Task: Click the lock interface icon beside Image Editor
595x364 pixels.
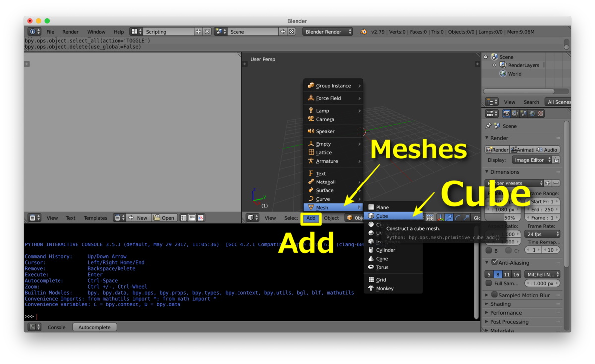Action: (x=556, y=160)
